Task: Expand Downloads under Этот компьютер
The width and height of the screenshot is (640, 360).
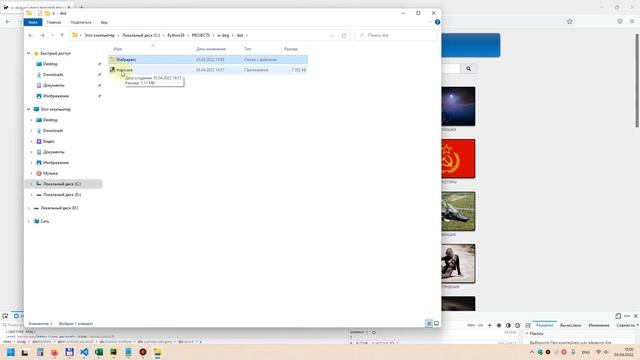Action: [31, 131]
